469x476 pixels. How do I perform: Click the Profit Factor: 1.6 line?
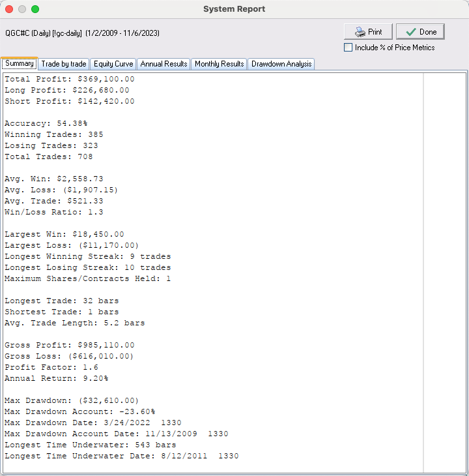(51, 367)
